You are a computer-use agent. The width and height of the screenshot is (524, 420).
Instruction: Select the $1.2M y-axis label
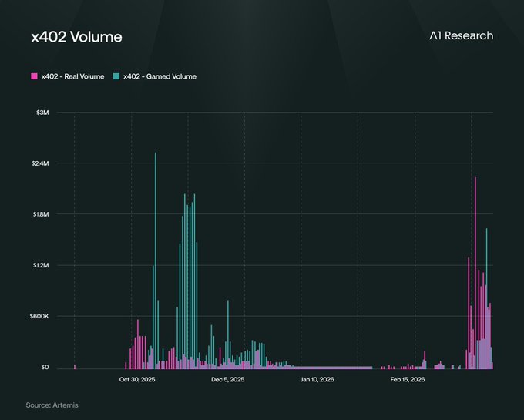(x=39, y=265)
